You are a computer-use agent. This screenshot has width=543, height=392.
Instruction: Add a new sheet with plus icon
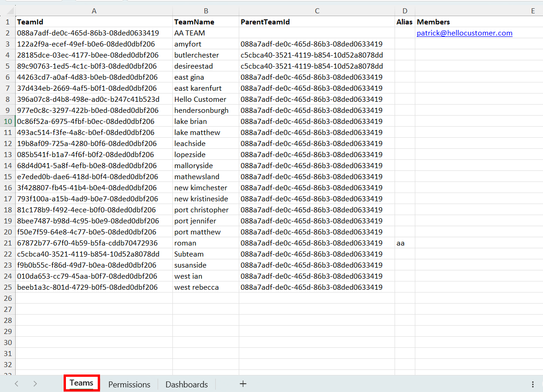pyautogui.click(x=243, y=384)
